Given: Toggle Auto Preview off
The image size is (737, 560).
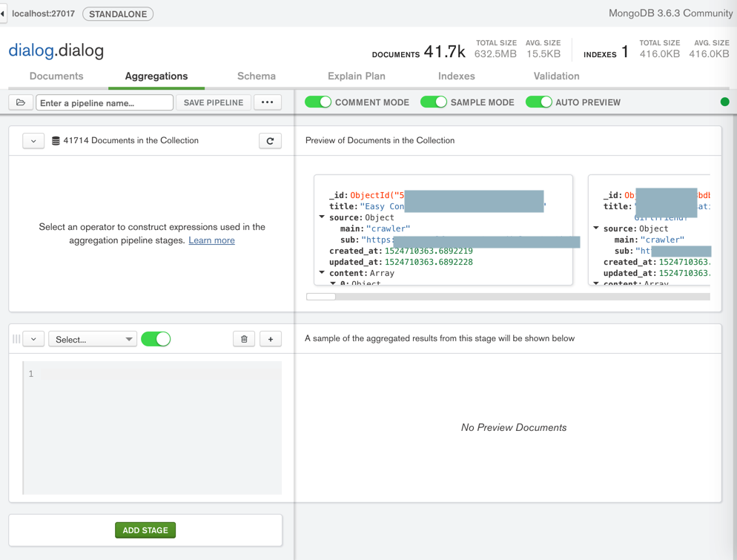Looking at the screenshot, I should 538,102.
